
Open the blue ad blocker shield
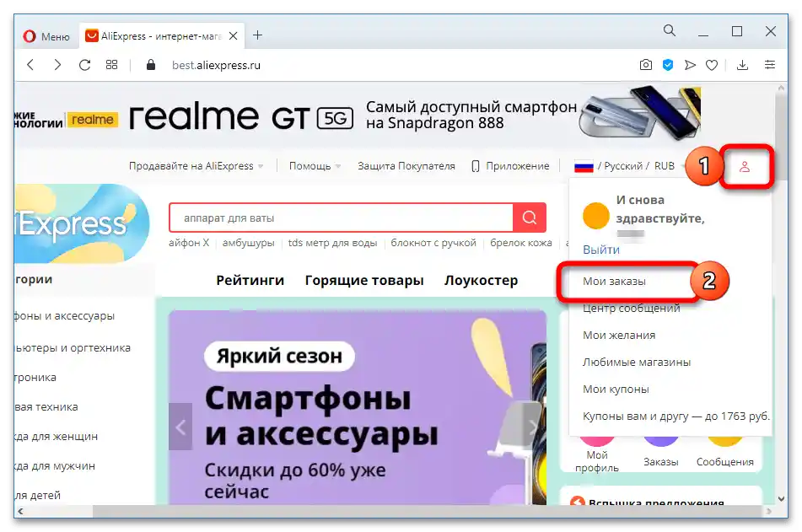[667, 65]
